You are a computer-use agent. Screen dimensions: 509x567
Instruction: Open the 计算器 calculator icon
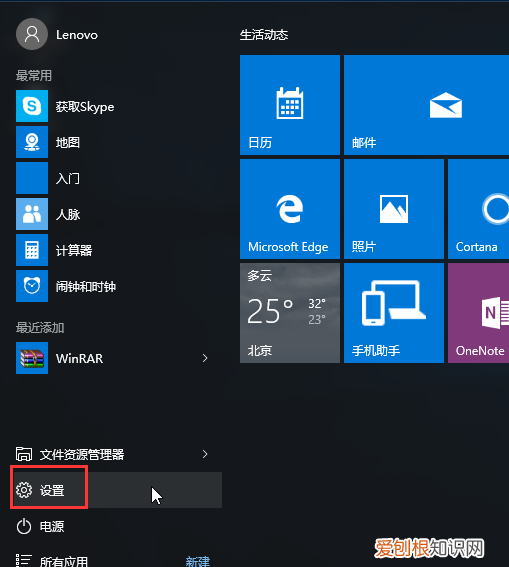click(x=32, y=250)
